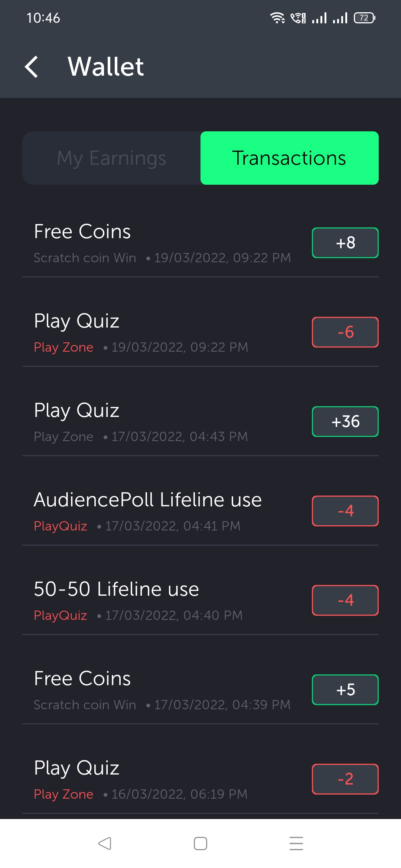The image size is (401, 868).
Task: Open recent apps menu icon
Action: [296, 843]
